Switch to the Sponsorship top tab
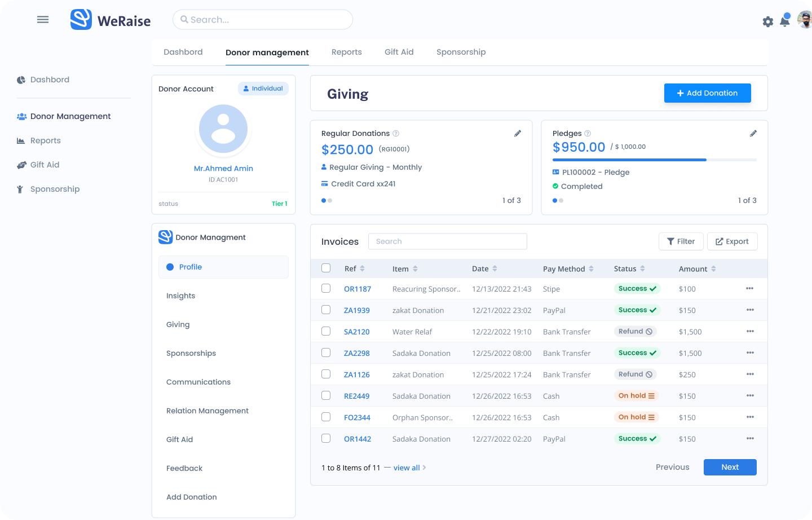 [x=461, y=52]
